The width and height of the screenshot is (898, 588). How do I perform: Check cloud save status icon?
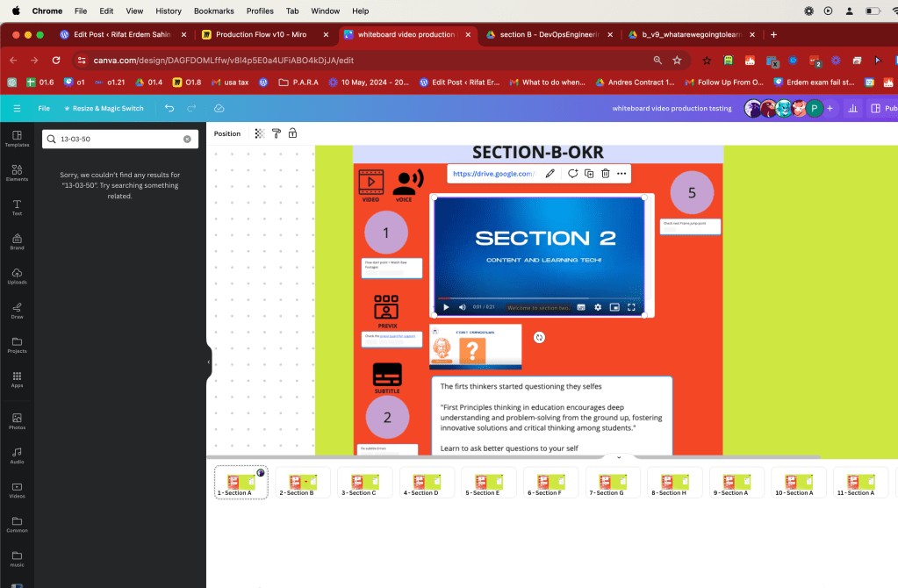[219, 108]
